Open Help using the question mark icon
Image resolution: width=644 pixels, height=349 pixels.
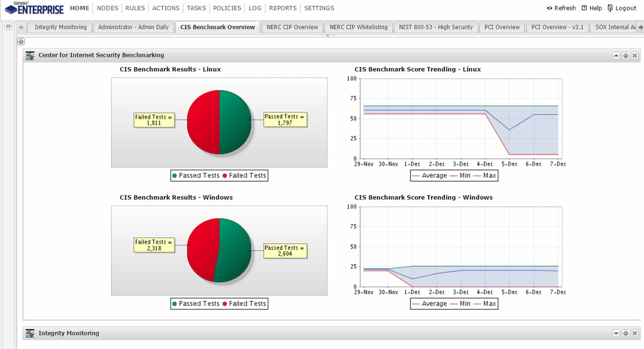584,8
